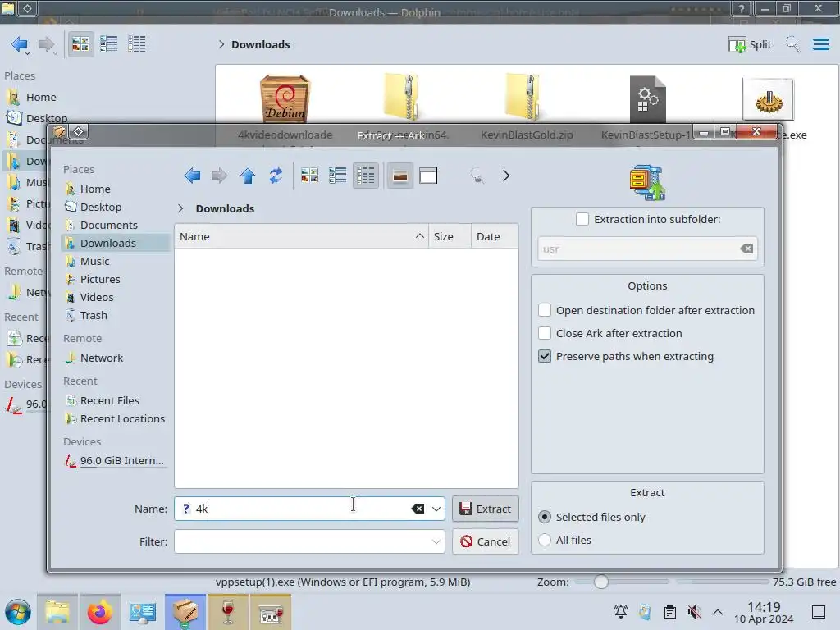Open 96.0 GiB Internal device entry
Screen dimensions: 840x630
click(115, 461)
